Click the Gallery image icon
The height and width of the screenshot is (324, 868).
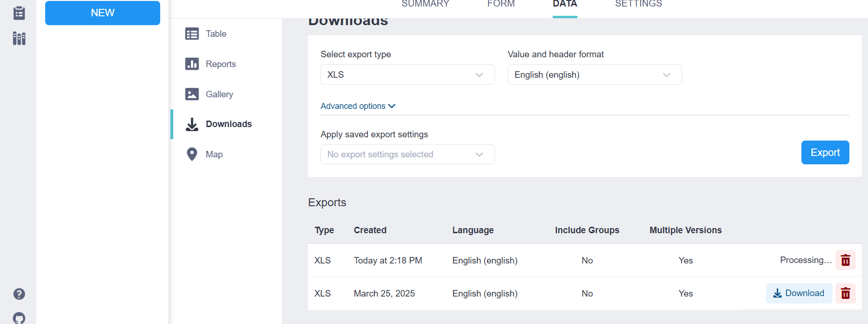point(192,94)
